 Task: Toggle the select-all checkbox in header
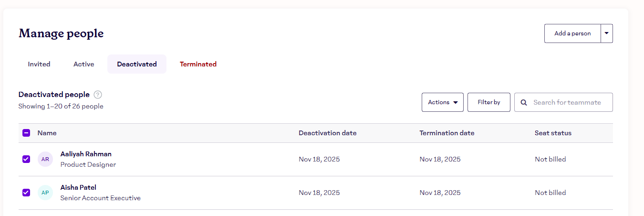point(26,133)
